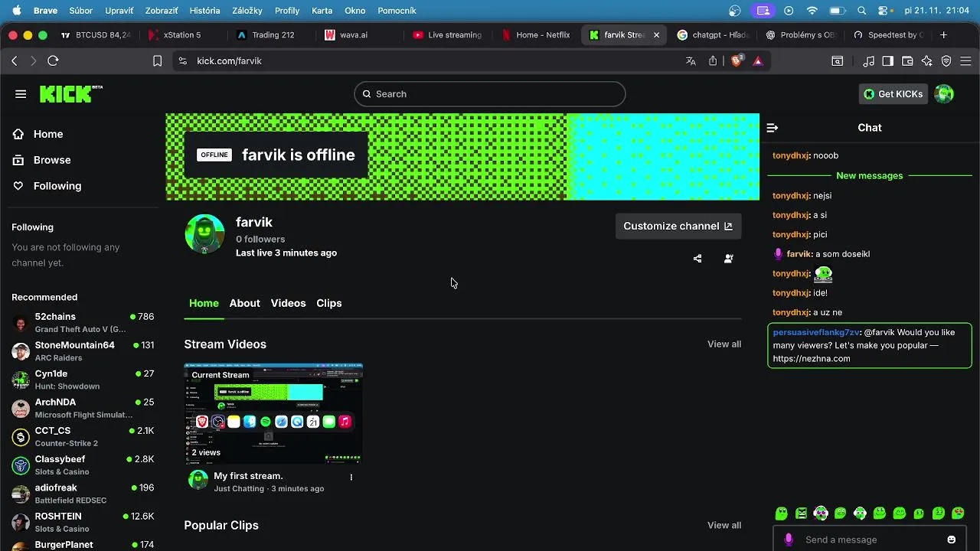This screenshot has width=980, height=551.
Task: Collapse the chat panel with the arrow icon
Action: pos(773,128)
